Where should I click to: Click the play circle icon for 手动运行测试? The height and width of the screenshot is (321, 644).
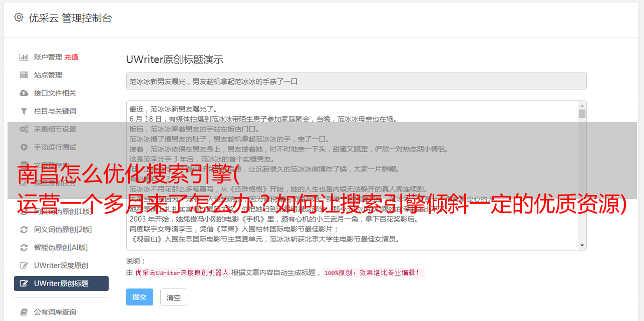(24, 147)
